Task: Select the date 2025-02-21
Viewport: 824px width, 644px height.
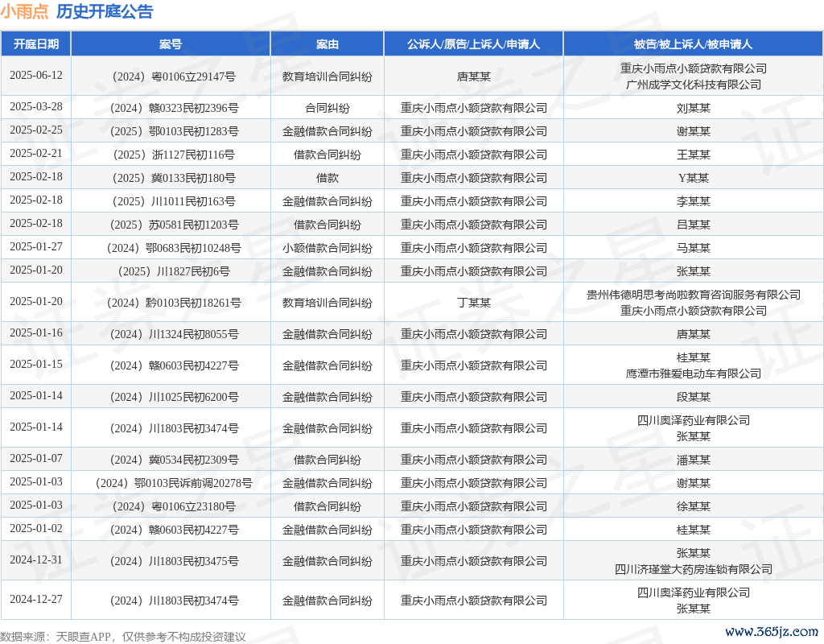Action: (36, 153)
